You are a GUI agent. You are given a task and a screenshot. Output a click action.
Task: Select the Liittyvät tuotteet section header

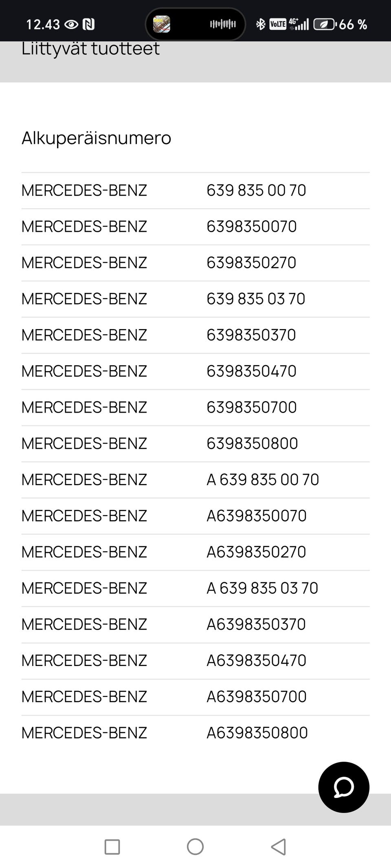(x=90, y=49)
